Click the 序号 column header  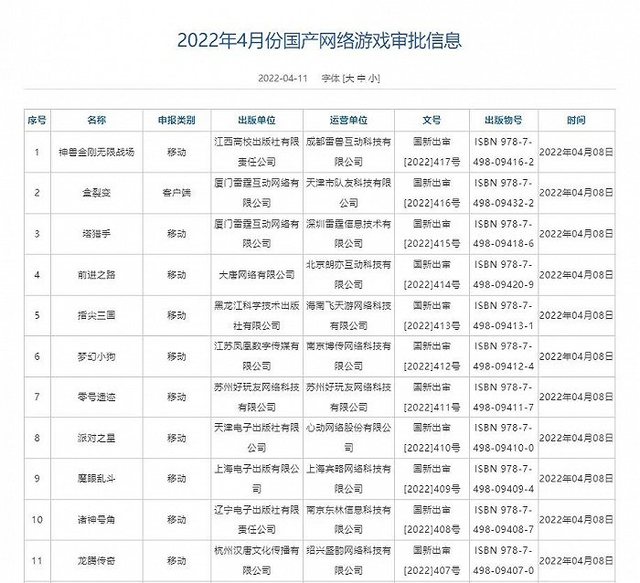coord(37,120)
